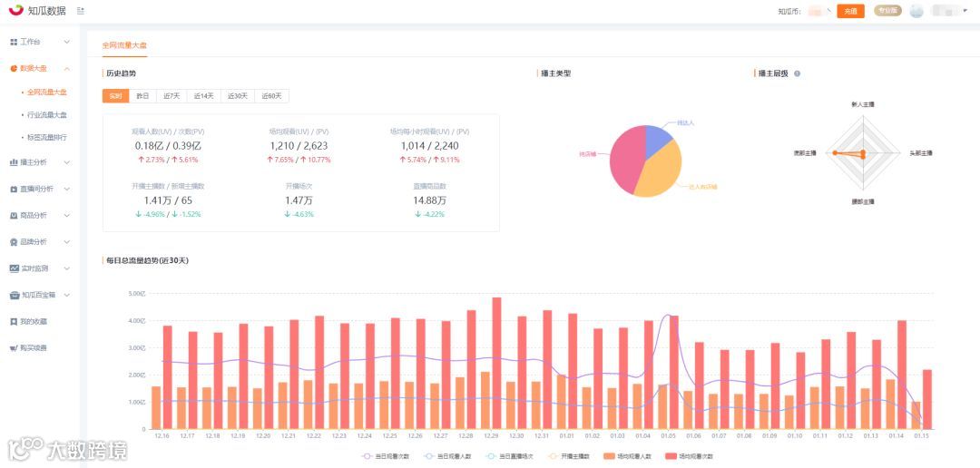
Task: Collapse sidebar with the menu fold icon
Action: pyautogui.click(x=80, y=11)
